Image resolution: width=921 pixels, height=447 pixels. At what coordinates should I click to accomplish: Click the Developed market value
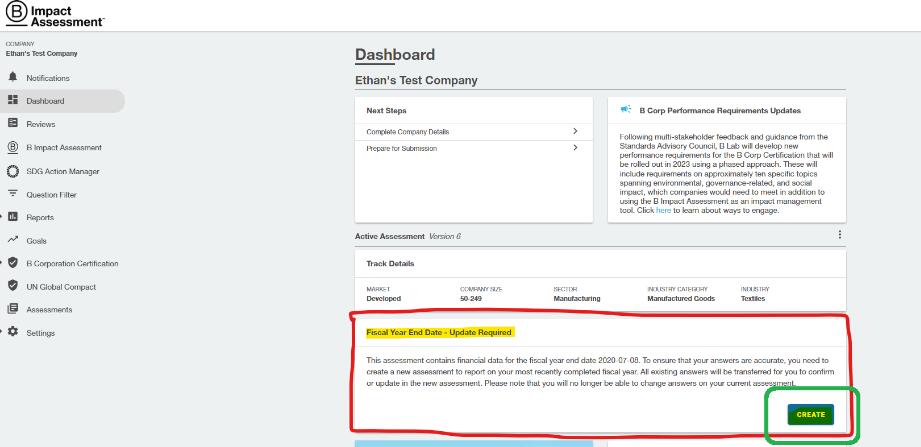(x=383, y=298)
